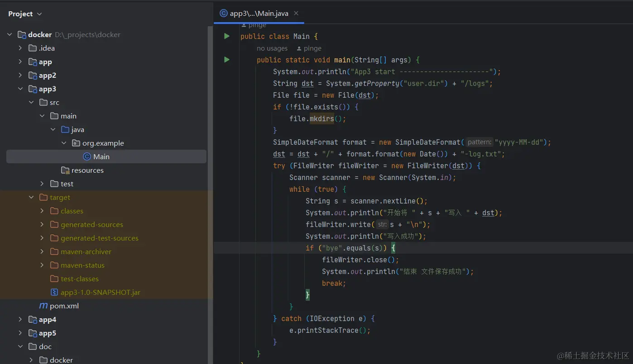The image size is (633, 364).
Task: Click the blue java source folder icon
Action: point(65,129)
